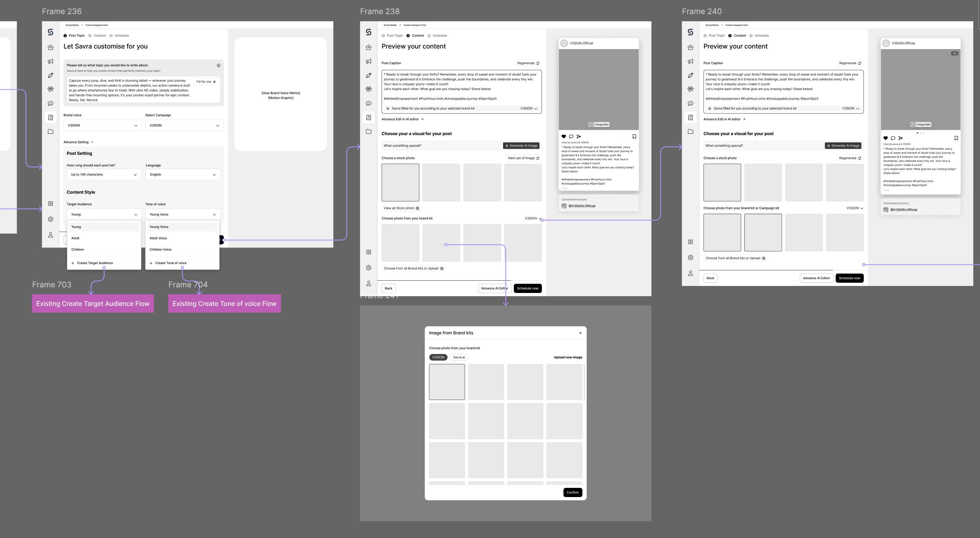Viewport: 980px width, 538px height.
Task: Open Brand voice V3SION dropdown
Action: coord(102,126)
